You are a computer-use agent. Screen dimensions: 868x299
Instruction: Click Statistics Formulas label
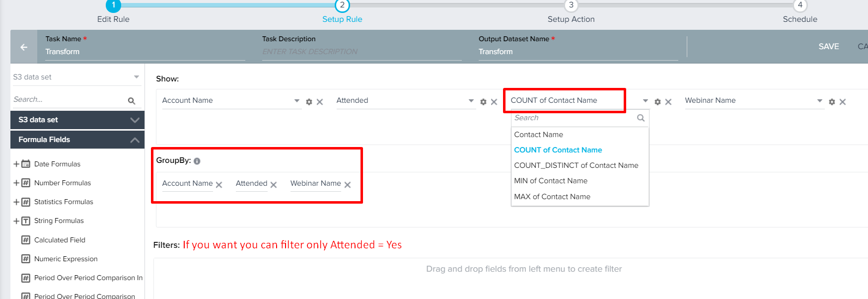coord(64,202)
